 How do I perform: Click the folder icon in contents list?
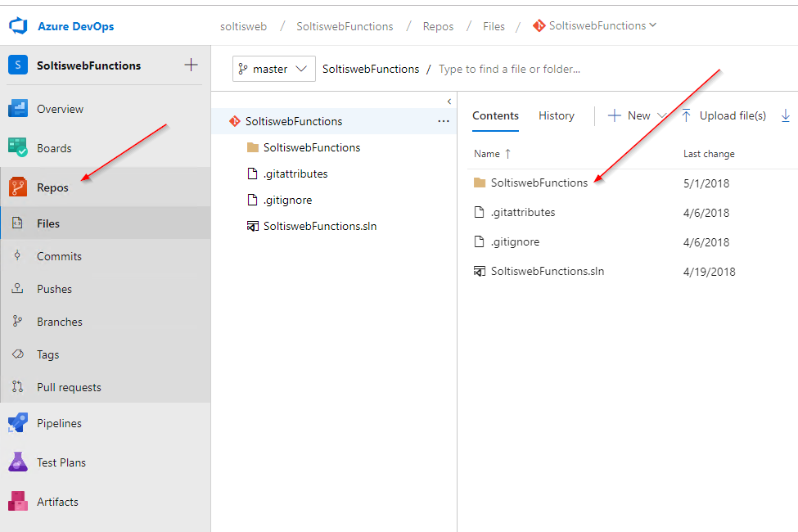click(x=480, y=183)
